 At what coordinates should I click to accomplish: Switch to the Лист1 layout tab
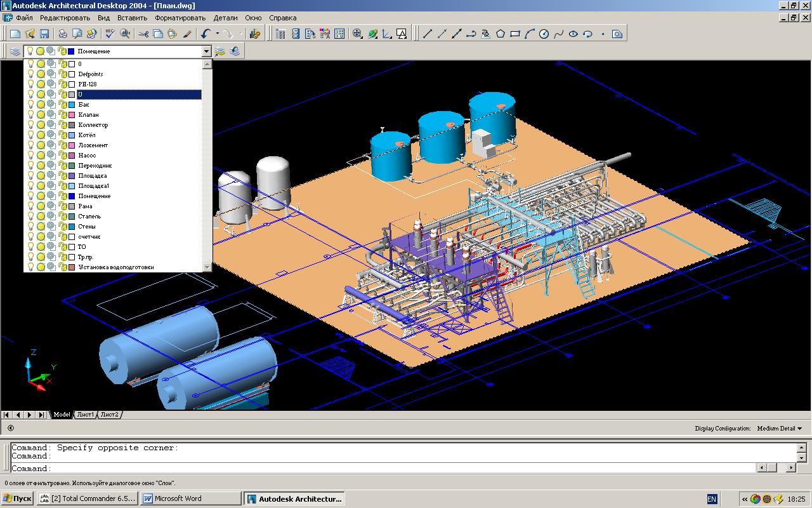coord(85,415)
